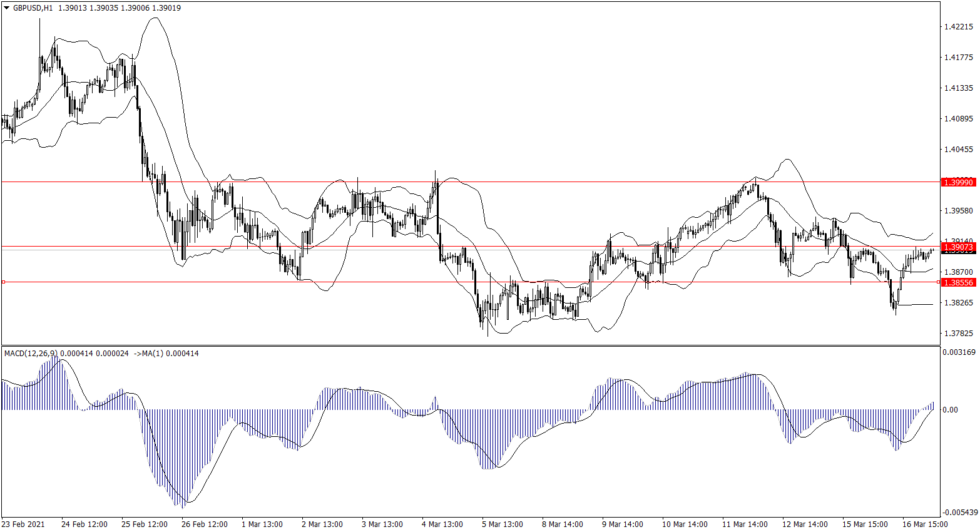Click the red 1.38556 price label
Viewport: 980px width, 532px height.
tap(958, 282)
